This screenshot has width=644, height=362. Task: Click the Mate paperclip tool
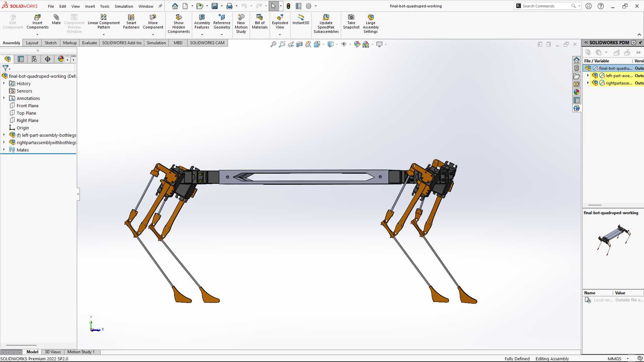[x=56, y=20]
